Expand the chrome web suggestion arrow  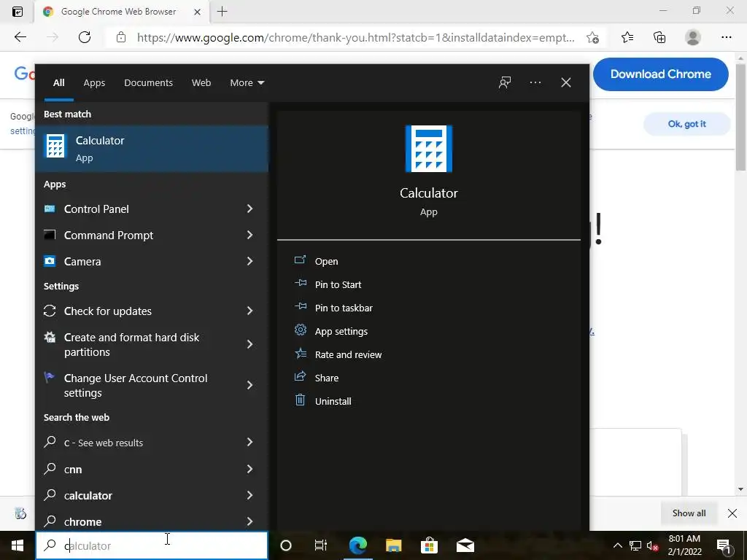click(249, 522)
